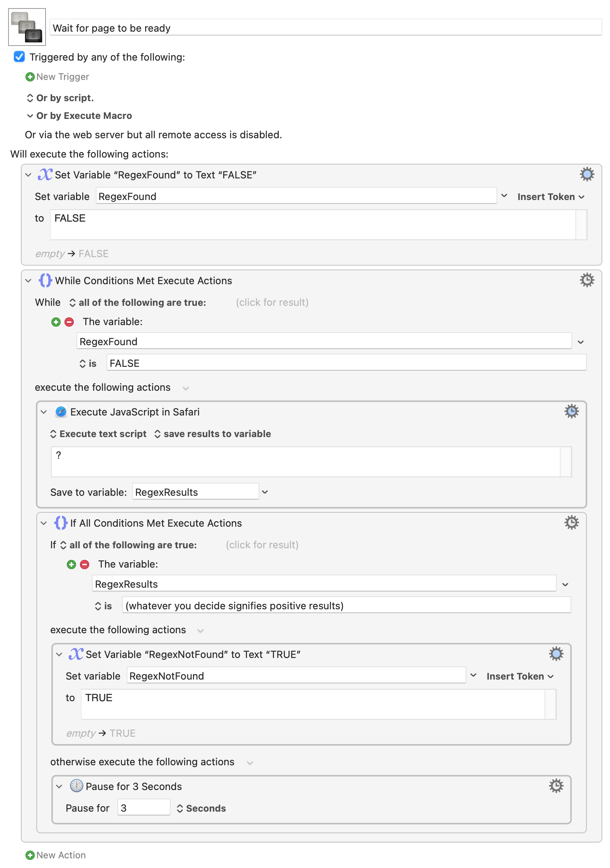The height and width of the screenshot is (868, 610).
Task: Click New Action at the bottom
Action: pos(56,855)
